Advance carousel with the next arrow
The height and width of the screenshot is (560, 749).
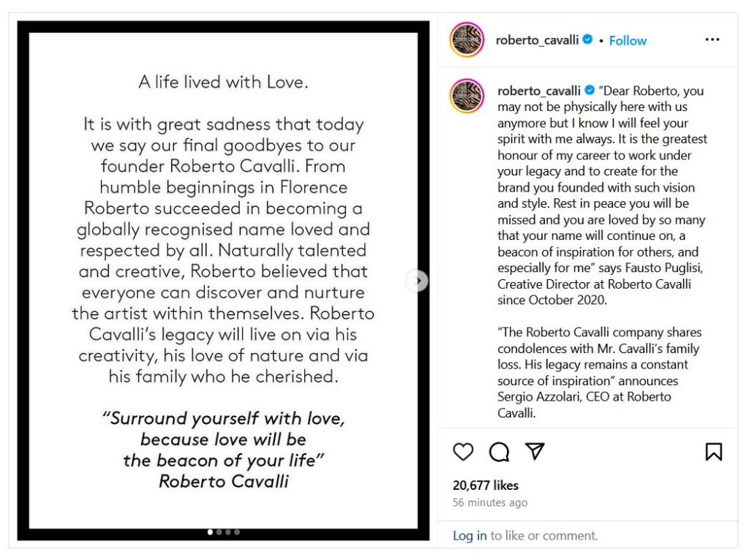pos(417,280)
